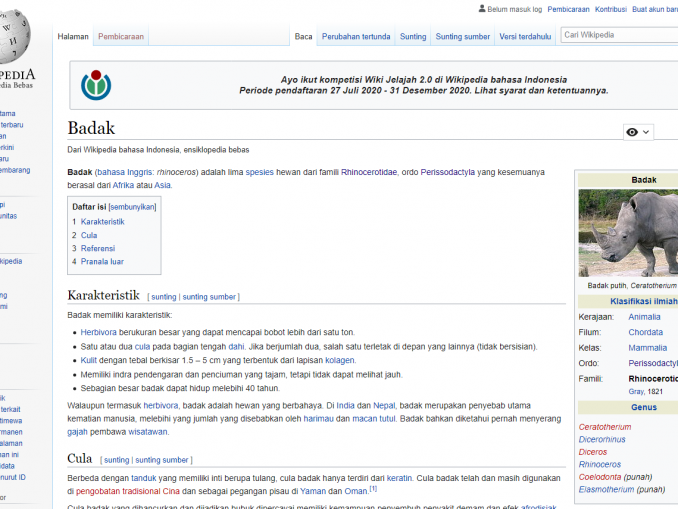Open the harimau link
The height and width of the screenshot is (509, 678).
click(318, 419)
